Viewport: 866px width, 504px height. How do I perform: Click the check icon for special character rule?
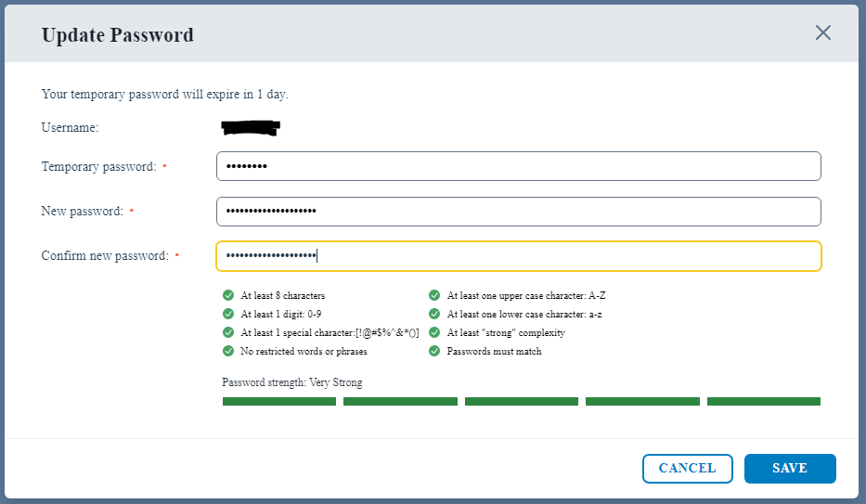(x=228, y=332)
